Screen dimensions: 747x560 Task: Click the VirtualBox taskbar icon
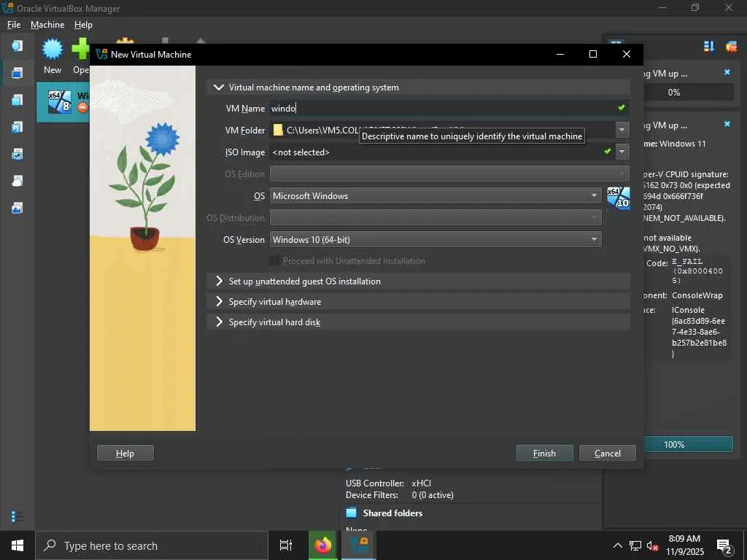pyautogui.click(x=359, y=545)
